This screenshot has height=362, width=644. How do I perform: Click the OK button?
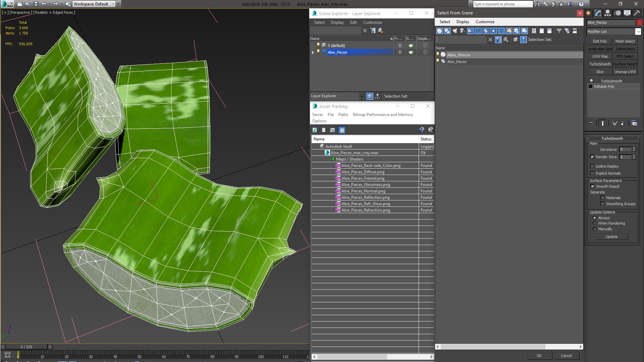539,356
